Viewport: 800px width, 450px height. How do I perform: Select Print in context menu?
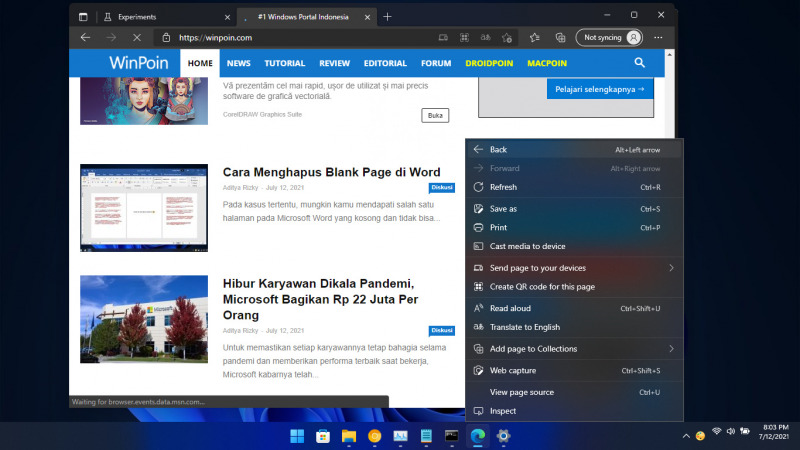574,228
